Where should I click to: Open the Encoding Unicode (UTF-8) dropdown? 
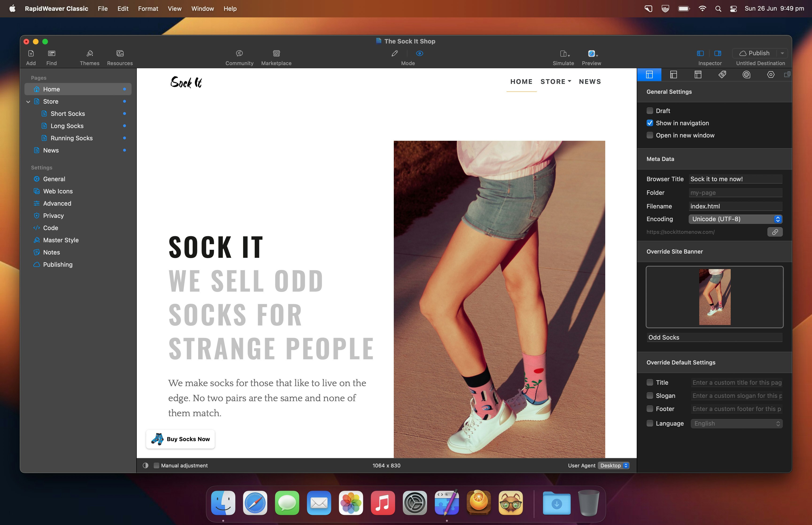pos(735,219)
